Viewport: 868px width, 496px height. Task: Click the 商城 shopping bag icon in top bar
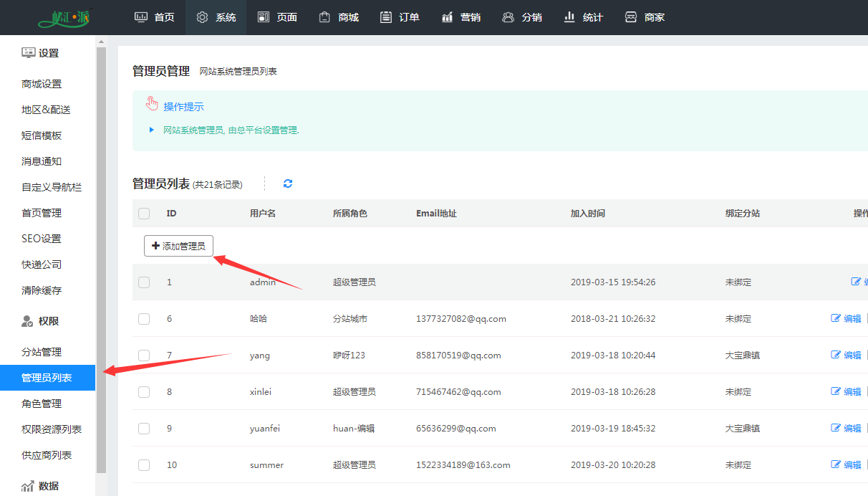pyautogui.click(x=325, y=17)
